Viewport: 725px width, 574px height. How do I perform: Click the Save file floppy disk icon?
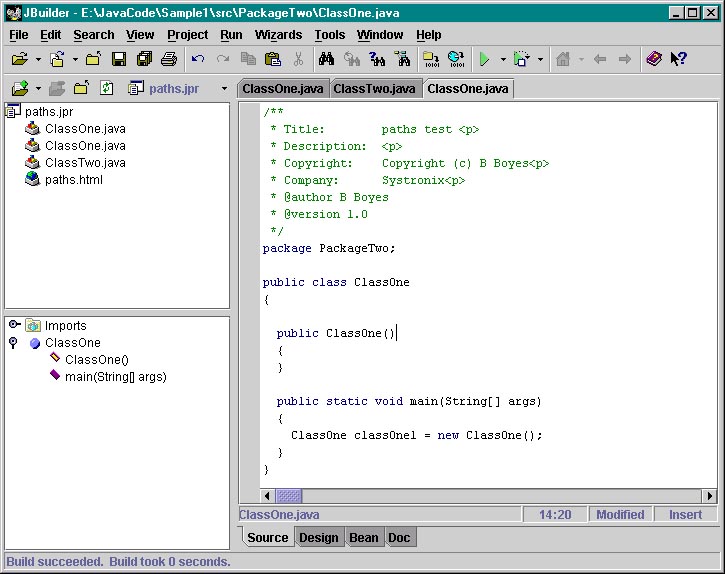click(x=119, y=60)
